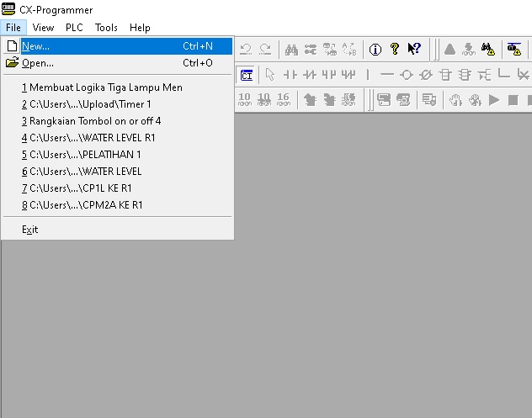Click the upward transfer arrow icon

pos(310,100)
